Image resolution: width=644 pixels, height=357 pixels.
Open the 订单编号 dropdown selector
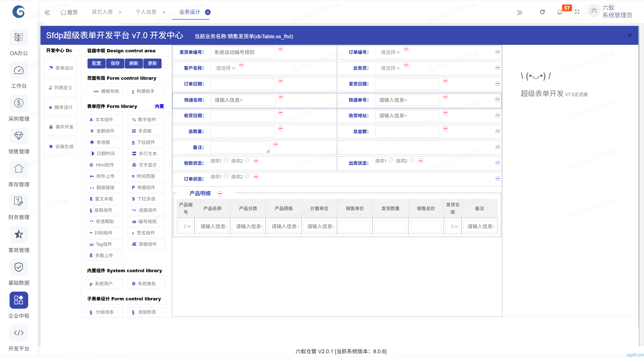pyautogui.click(x=388, y=52)
